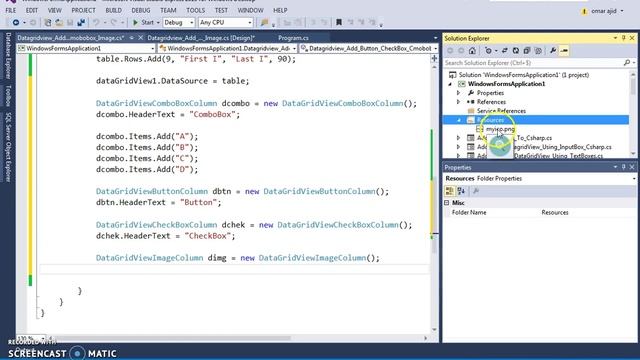Click the Solution Explorer search magnifier icon
Viewport: 640px width, 360px height.
627,63
